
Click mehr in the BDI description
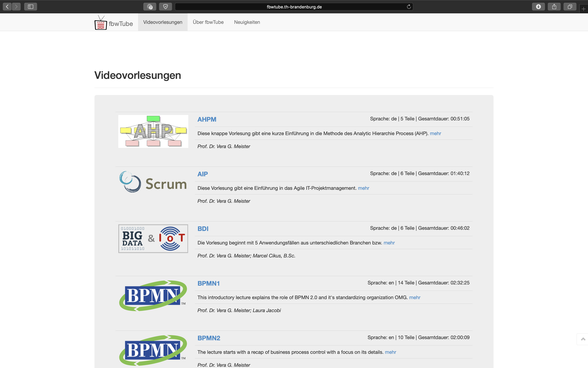[389, 243]
